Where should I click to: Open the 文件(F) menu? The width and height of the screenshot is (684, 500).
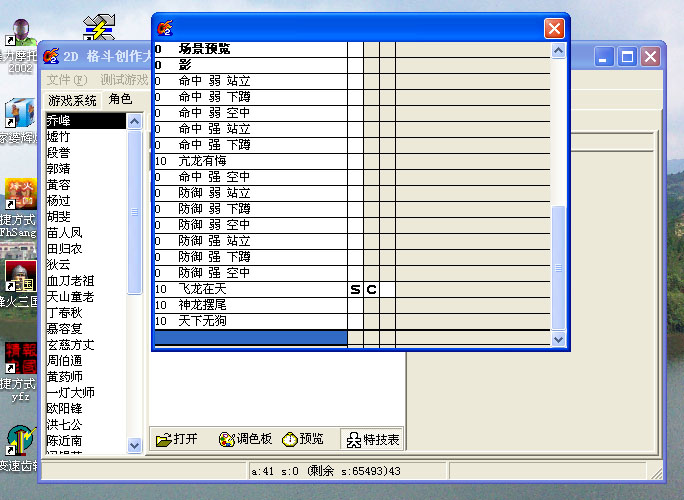[67, 80]
